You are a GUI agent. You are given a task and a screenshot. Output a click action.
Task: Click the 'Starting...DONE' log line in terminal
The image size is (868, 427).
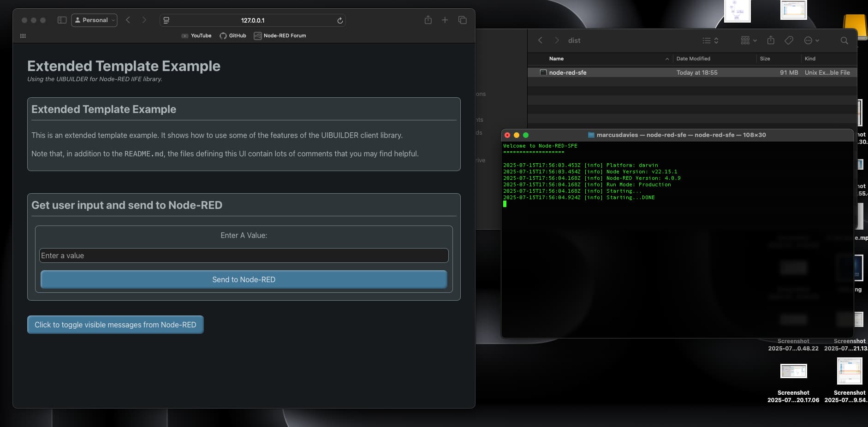pyautogui.click(x=579, y=197)
